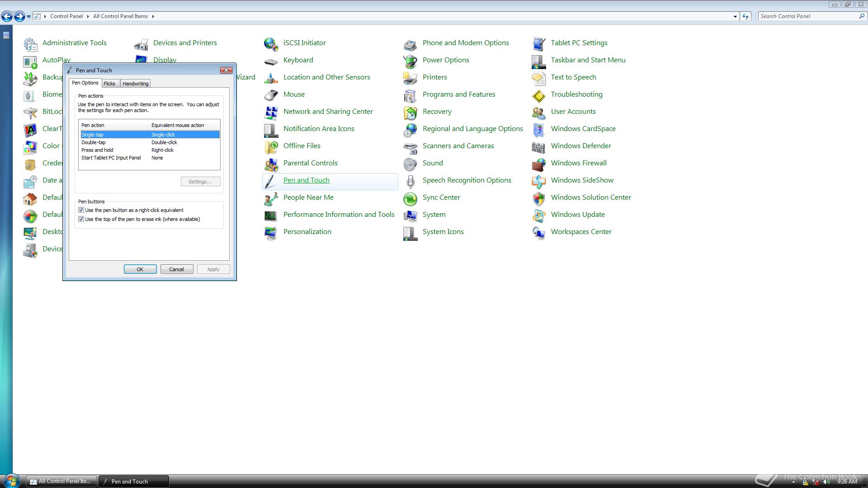Switch to All Control Panel Items taskbar button
868x488 pixels.
pyautogui.click(x=61, y=482)
